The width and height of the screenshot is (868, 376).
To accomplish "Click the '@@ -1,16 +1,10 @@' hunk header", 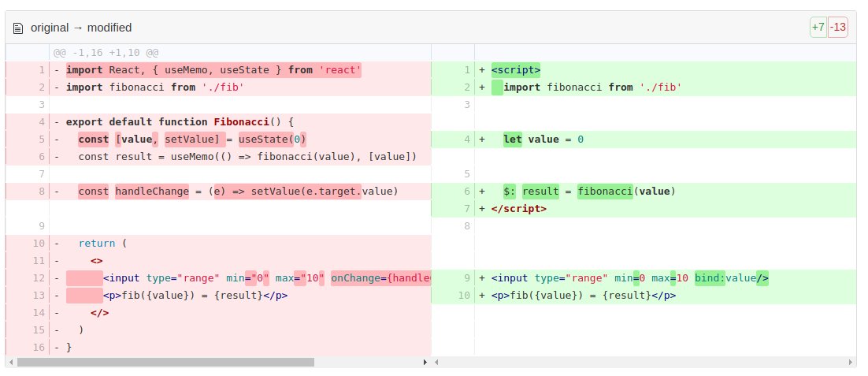I will (x=106, y=53).
